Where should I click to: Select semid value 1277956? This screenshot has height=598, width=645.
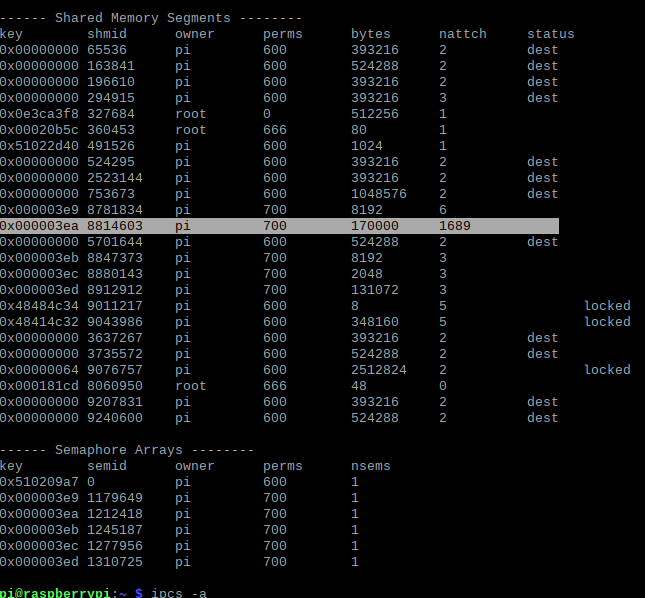point(115,546)
